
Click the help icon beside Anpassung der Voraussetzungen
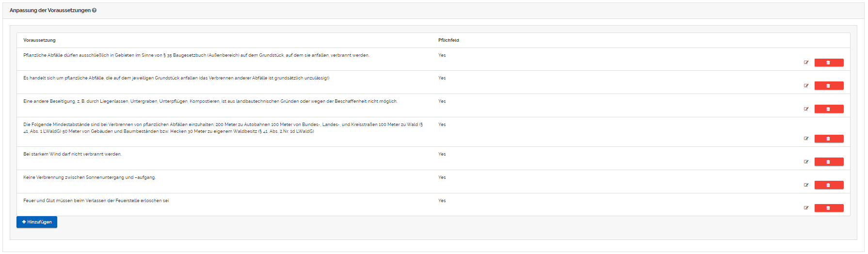click(x=94, y=10)
